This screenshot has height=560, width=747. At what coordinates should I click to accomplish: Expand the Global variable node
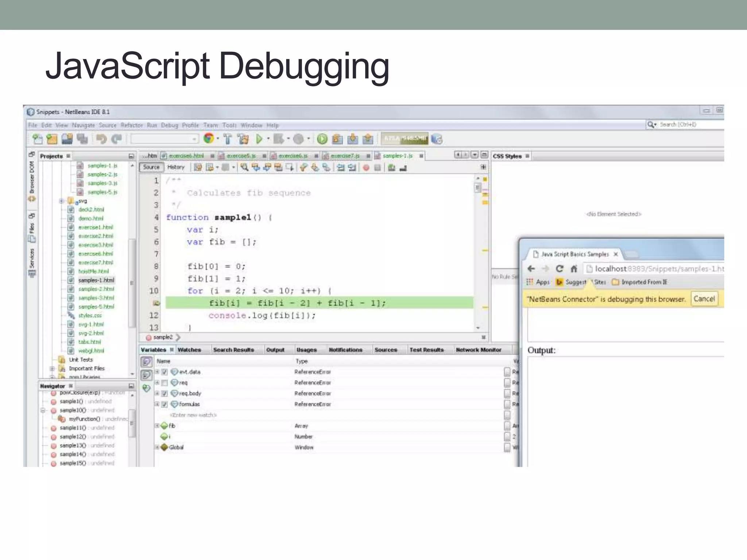(157, 447)
